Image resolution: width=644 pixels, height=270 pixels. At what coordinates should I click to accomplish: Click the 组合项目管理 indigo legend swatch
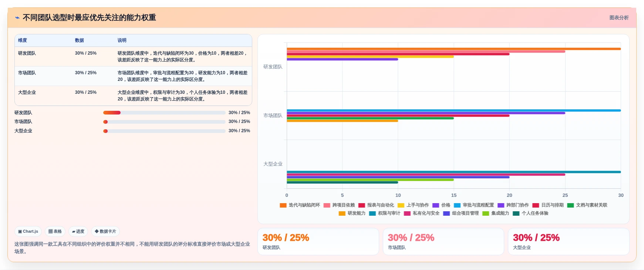(446, 213)
